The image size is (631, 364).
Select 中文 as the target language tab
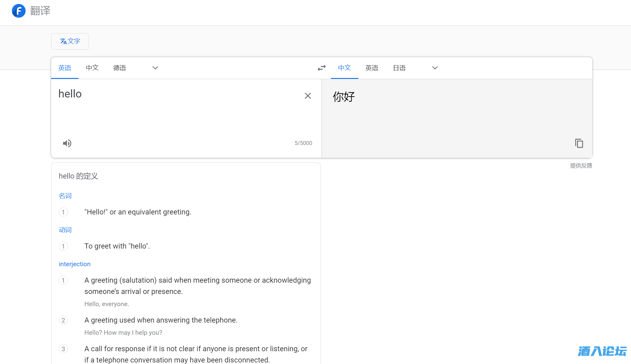click(344, 68)
